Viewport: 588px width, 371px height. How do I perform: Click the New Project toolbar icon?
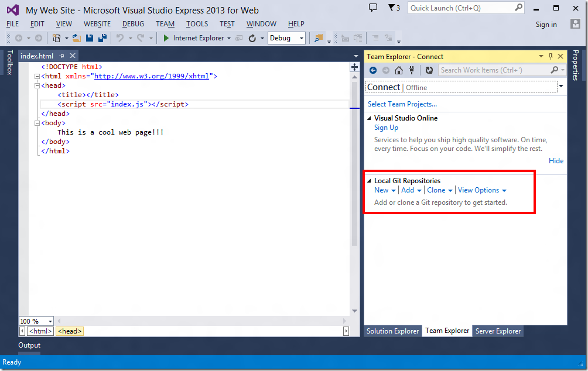pyautogui.click(x=57, y=38)
